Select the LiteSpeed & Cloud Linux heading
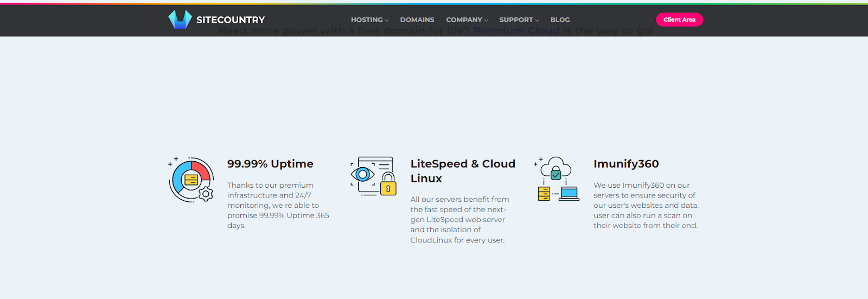The image size is (868, 299). 463,171
